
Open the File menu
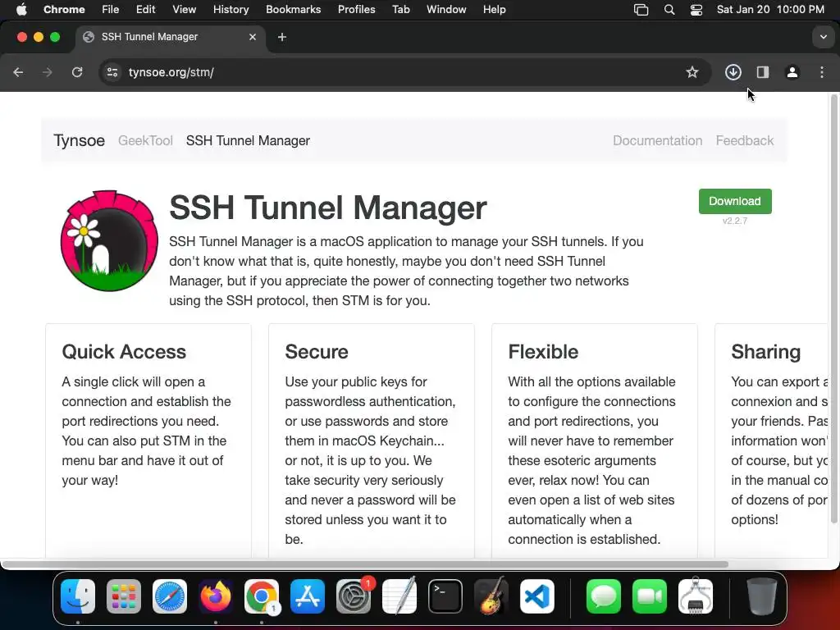tap(111, 9)
